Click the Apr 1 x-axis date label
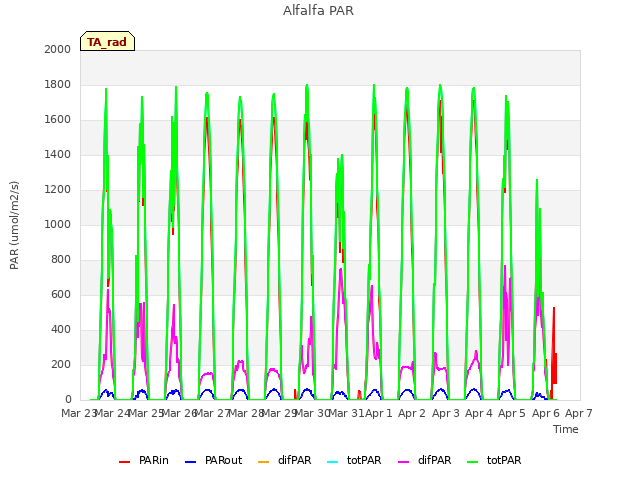 coord(378,413)
